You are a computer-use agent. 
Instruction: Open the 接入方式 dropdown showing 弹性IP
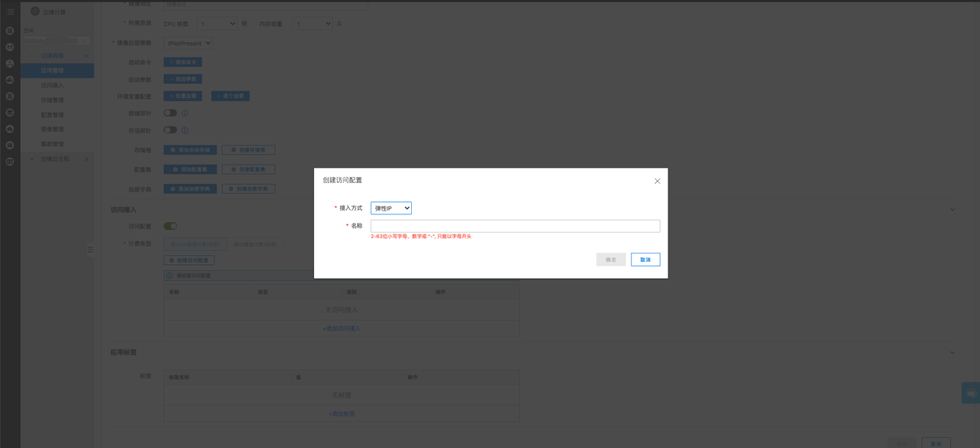click(391, 208)
